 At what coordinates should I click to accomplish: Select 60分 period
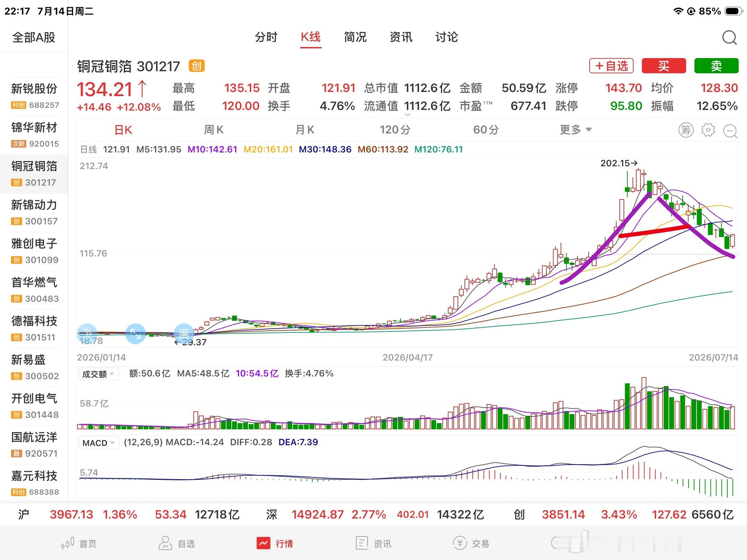coord(486,130)
